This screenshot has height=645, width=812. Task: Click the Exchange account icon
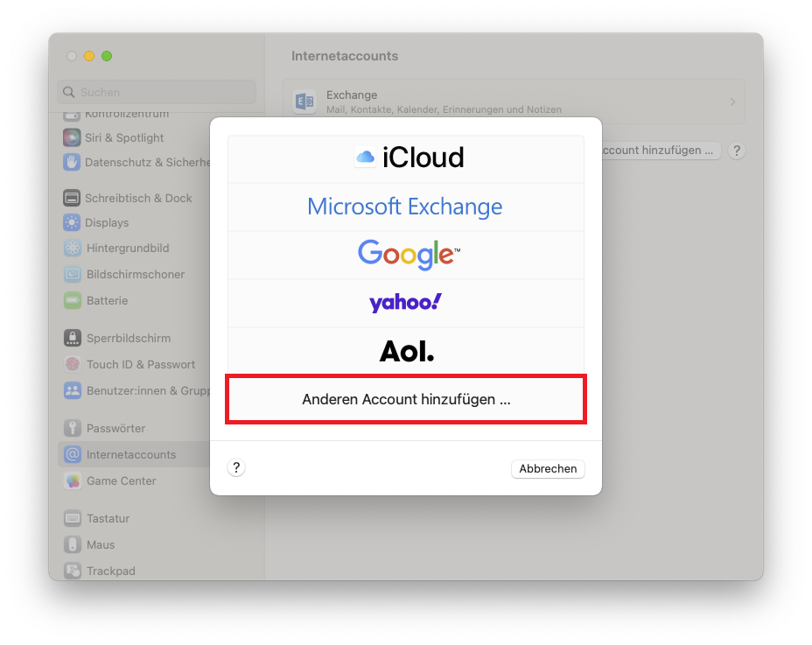304,102
